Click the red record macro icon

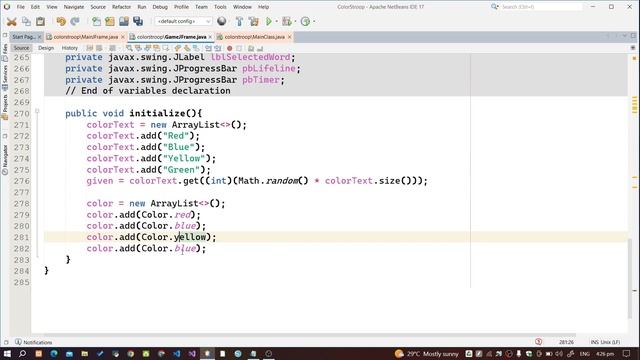click(x=229, y=48)
